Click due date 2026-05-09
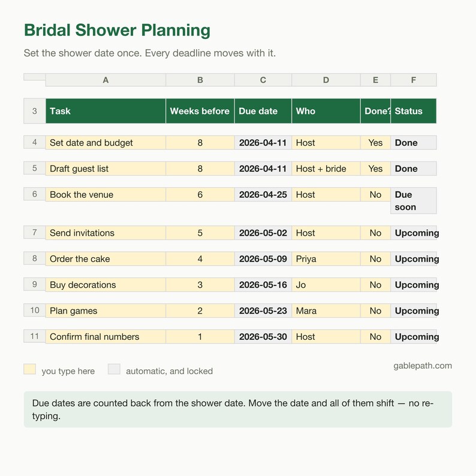The height and width of the screenshot is (476, 476). pyautogui.click(x=263, y=258)
